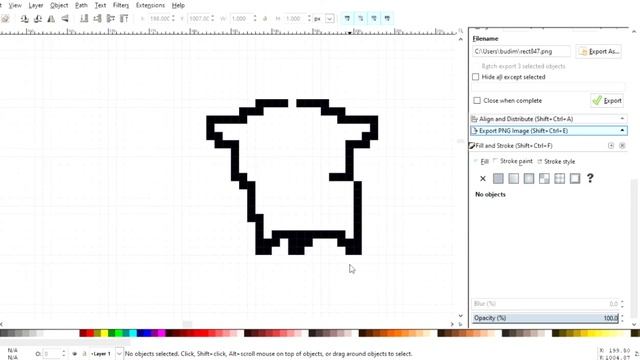The width and height of the screenshot is (640, 360).
Task: Lower selection one step icon
Action: [x=97, y=18]
